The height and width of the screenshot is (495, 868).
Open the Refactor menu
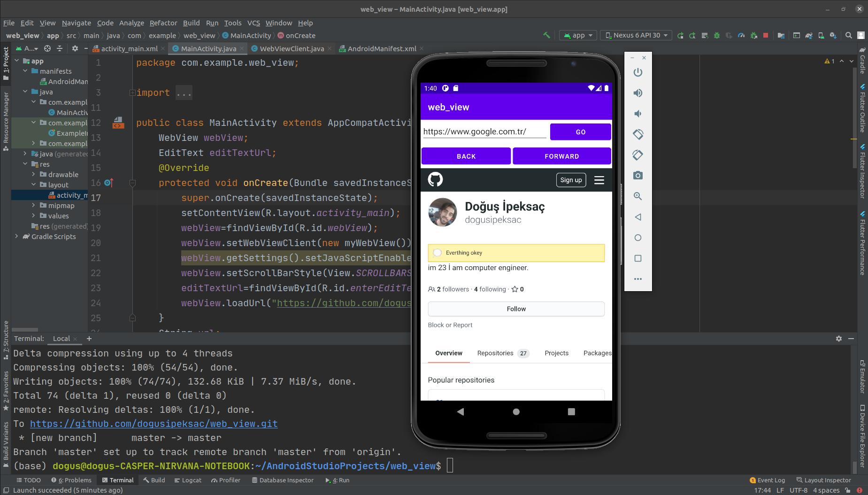[x=163, y=23]
